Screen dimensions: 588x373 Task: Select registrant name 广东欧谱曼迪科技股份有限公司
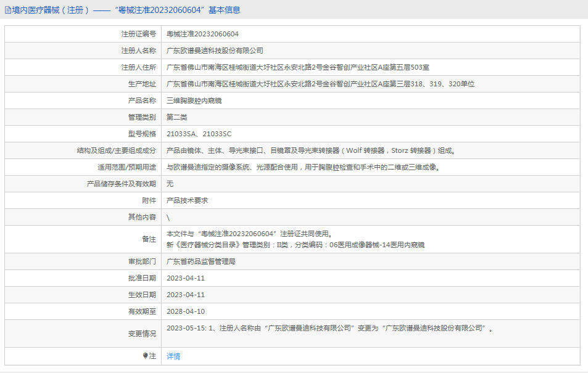(x=215, y=51)
